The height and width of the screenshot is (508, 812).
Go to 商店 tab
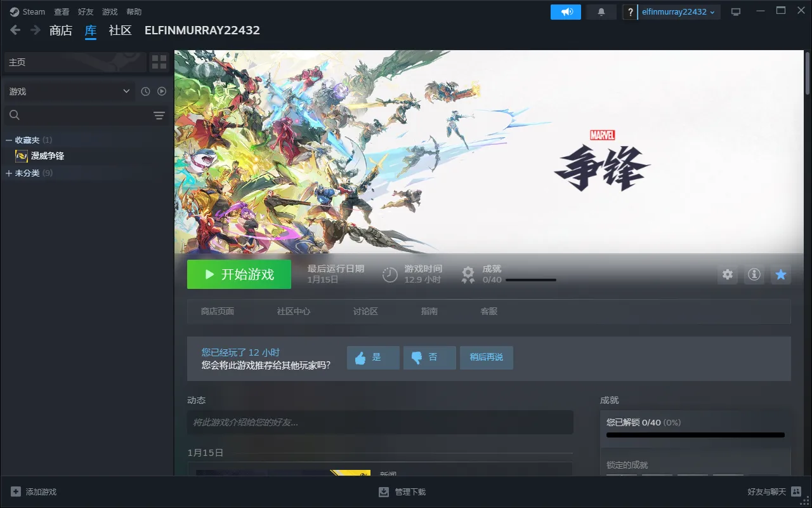[x=61, y=30]
